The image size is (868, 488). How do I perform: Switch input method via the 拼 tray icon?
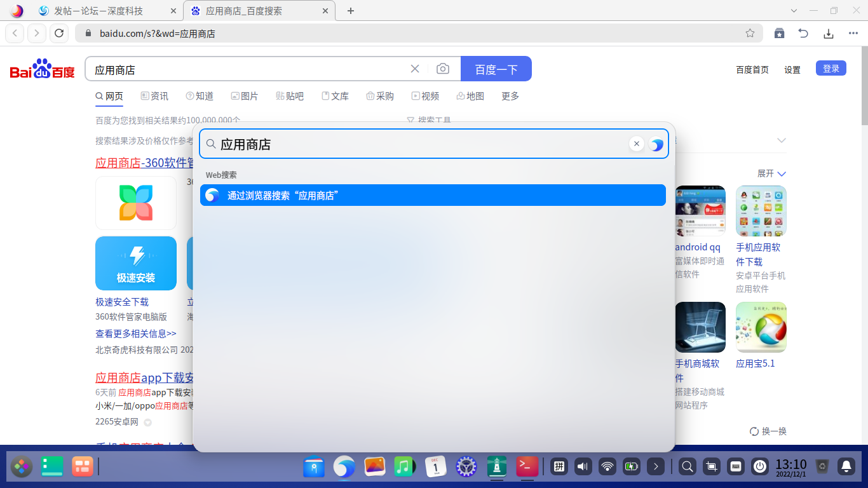559,467
